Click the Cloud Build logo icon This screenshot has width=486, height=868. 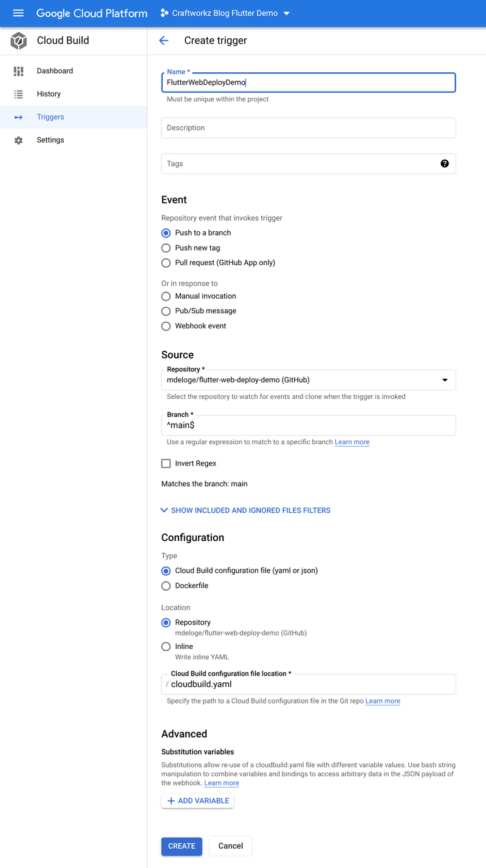point(18,41)
